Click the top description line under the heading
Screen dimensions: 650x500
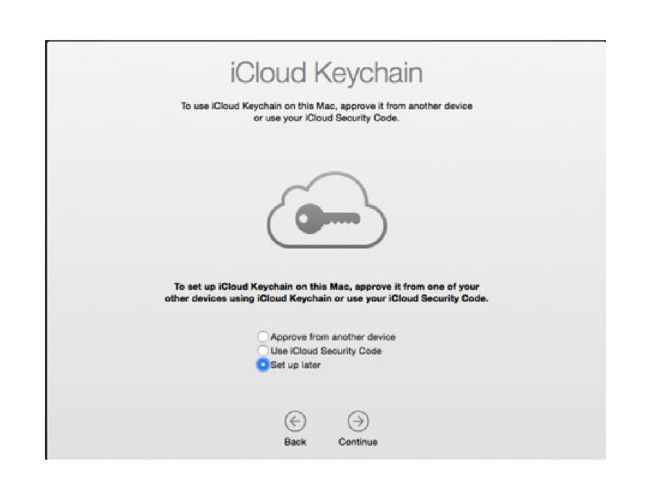point(325,106)
